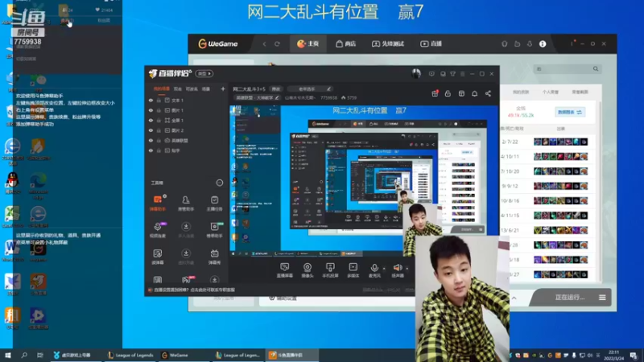Click the message icon beside the avatar
Viewport: 644px width, 362px height.
point(431,74)
